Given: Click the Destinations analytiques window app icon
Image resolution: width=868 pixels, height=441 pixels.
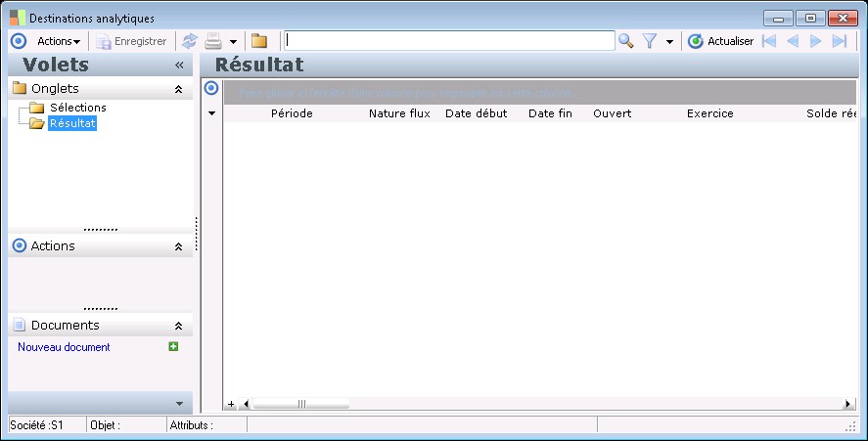Looking at the screenshot, I should [18, 18].
